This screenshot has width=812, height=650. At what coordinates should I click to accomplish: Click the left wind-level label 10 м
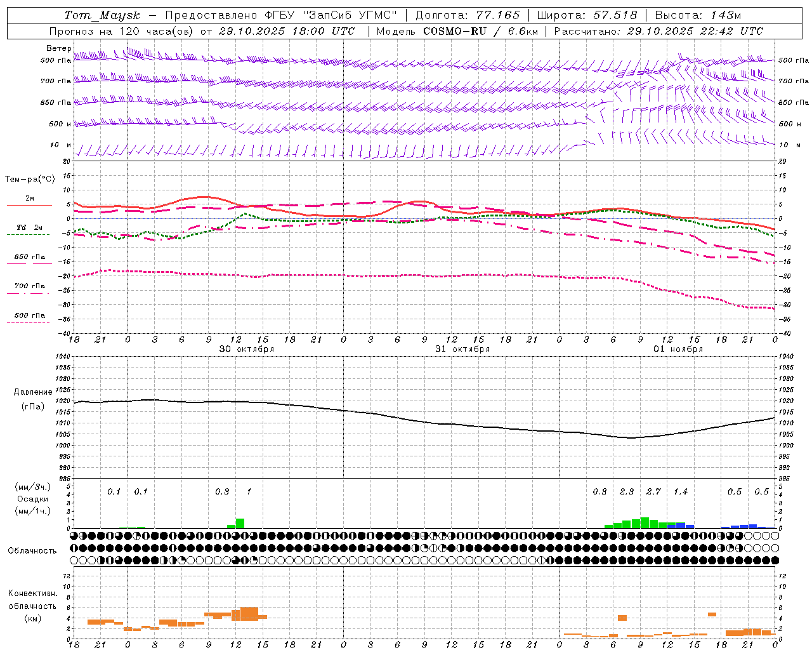pyautogui.click(x=61, y=145)
